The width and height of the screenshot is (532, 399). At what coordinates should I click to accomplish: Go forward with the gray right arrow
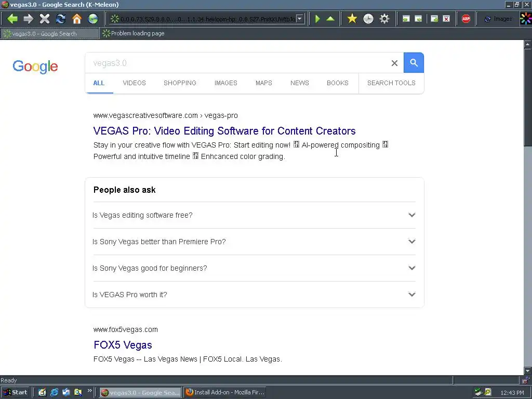click(x=29, y=19)
